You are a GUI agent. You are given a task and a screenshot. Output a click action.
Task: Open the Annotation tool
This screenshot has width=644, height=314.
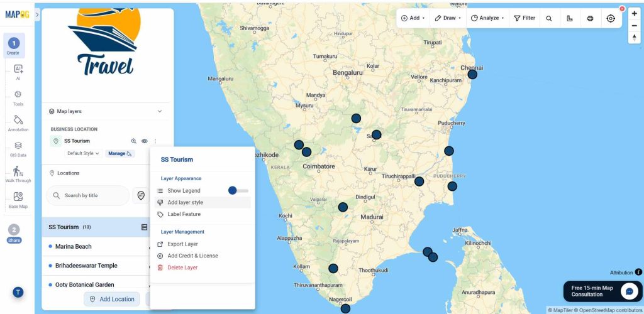[x=18, y=123]
